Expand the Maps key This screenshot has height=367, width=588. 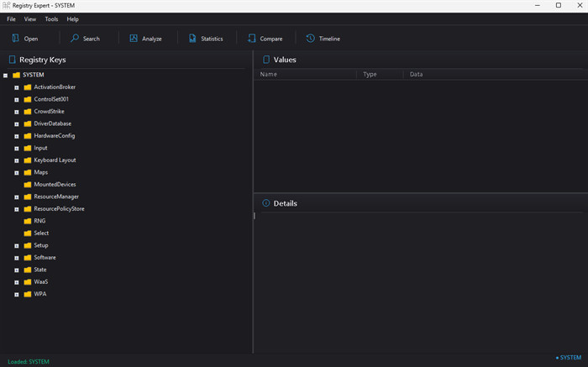[x=17, y=173]
